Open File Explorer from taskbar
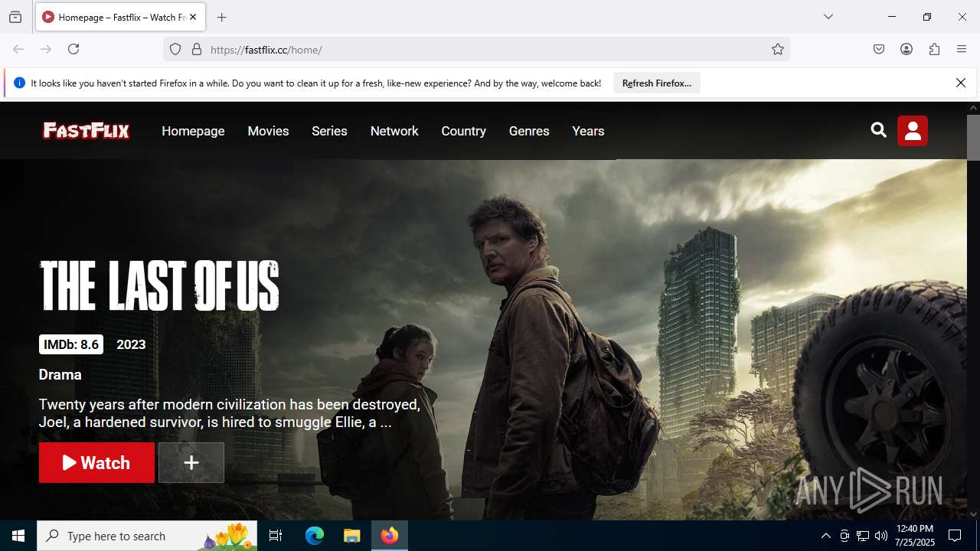Viewport: 980px width, 551px height. (x=351, y=536)
